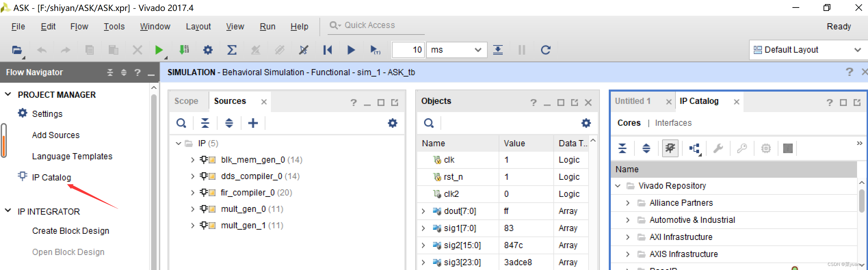Collapse the IP (5) tree node
Viewport: 868px width, 270px height.
tap(178, 144)
